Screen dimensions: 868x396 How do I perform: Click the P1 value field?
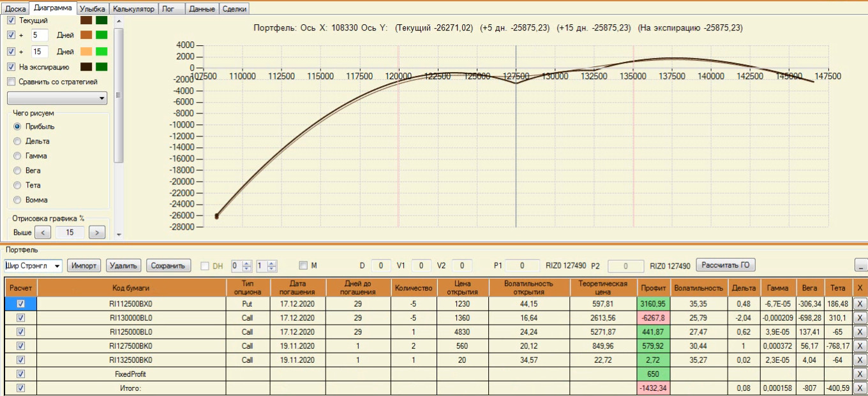click(x=521, y=265)
